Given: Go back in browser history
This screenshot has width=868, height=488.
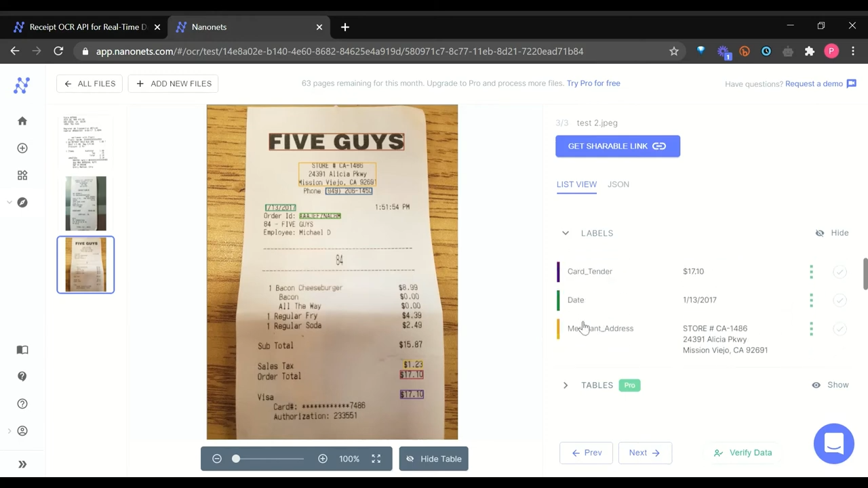Looking at the screenshot, I should (x=15, y=51).
